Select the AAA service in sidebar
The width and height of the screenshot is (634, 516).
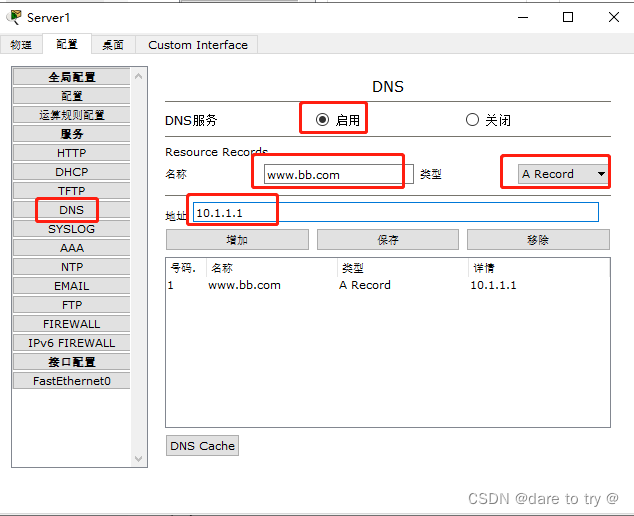click(x=72, y=248)
